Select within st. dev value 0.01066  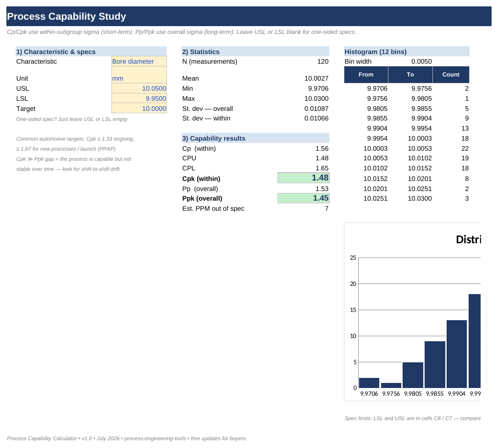(316, 118)
